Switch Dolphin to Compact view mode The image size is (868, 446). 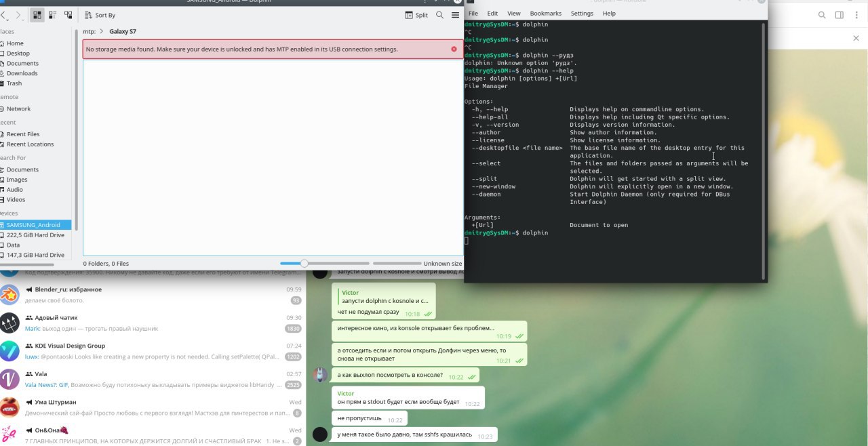pyautogui.click(x=52, y=15)
